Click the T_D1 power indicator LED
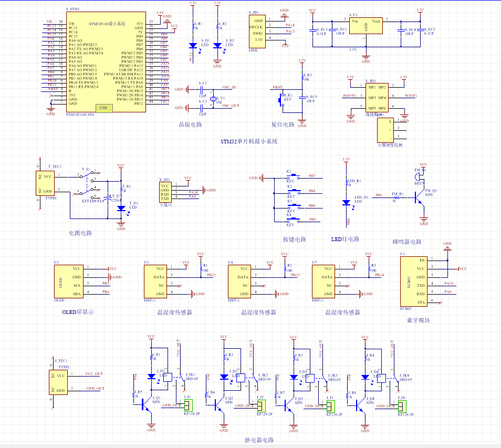The height and width of the screenshot is (448, 501). pos(121,209)
